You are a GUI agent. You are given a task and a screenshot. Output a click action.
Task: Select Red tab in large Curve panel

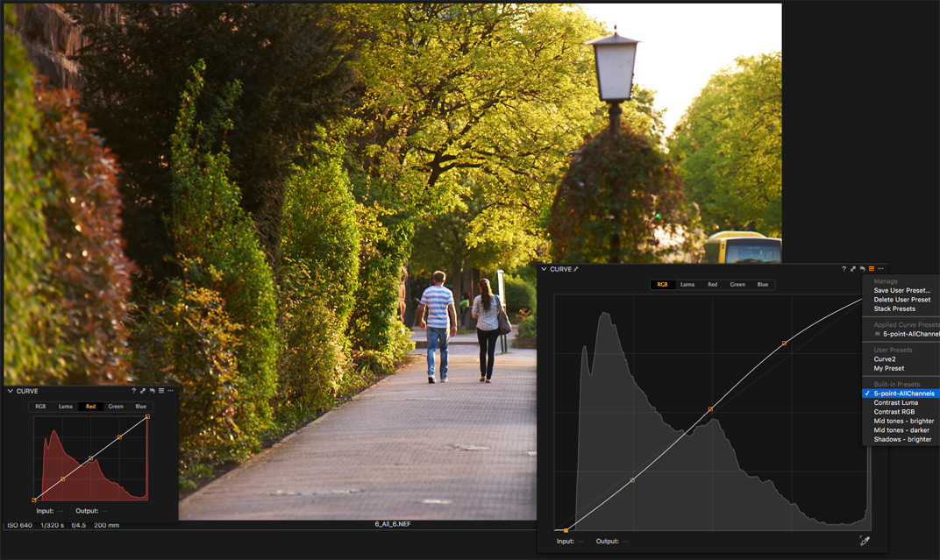tap(712, 285)
